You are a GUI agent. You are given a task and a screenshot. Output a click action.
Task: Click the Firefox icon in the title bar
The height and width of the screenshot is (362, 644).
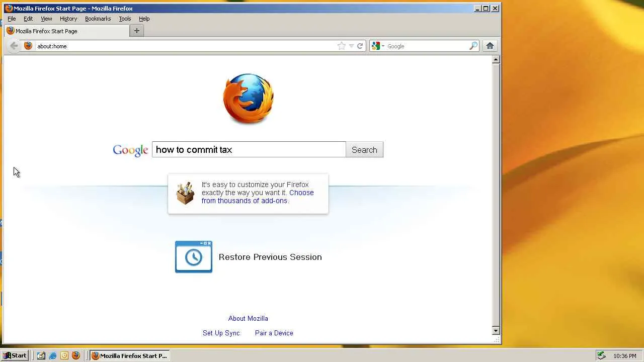(x=9, y=8)
